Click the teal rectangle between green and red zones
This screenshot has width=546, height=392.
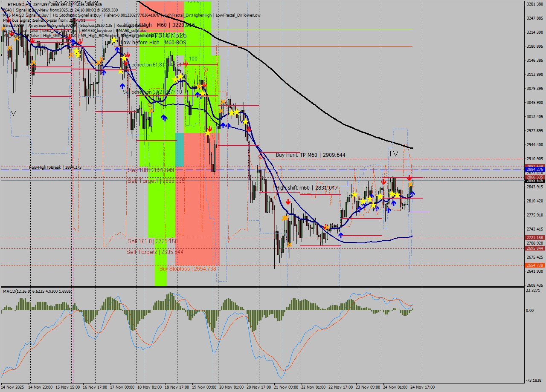[180, 149]
